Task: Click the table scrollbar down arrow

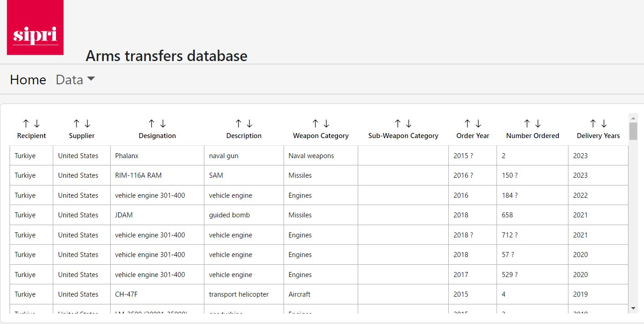Action: coord(633,309)
